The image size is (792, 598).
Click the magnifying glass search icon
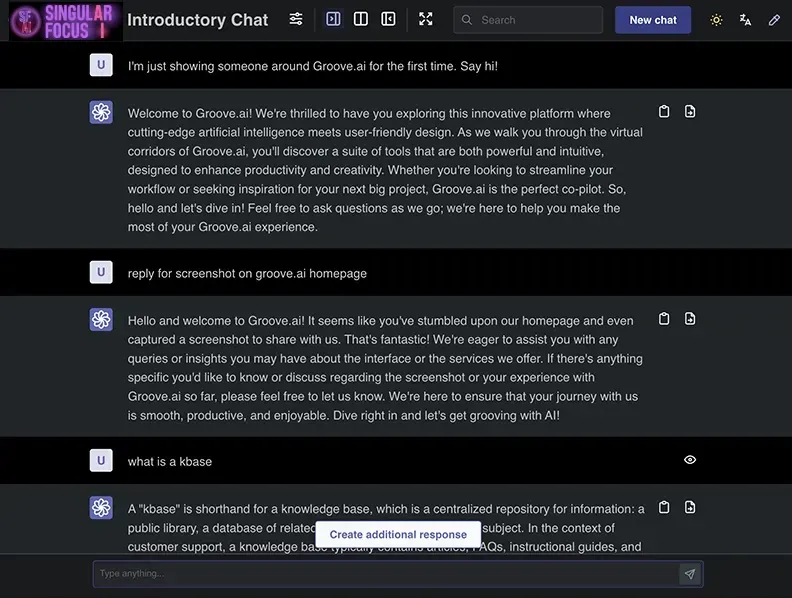pyautogui.click(x=467, y=20)
